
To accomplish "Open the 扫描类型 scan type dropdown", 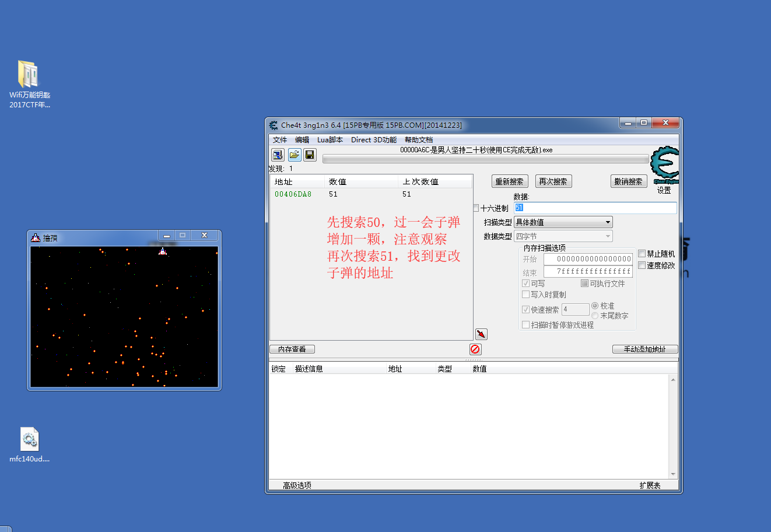I will [x=563, y=222].
